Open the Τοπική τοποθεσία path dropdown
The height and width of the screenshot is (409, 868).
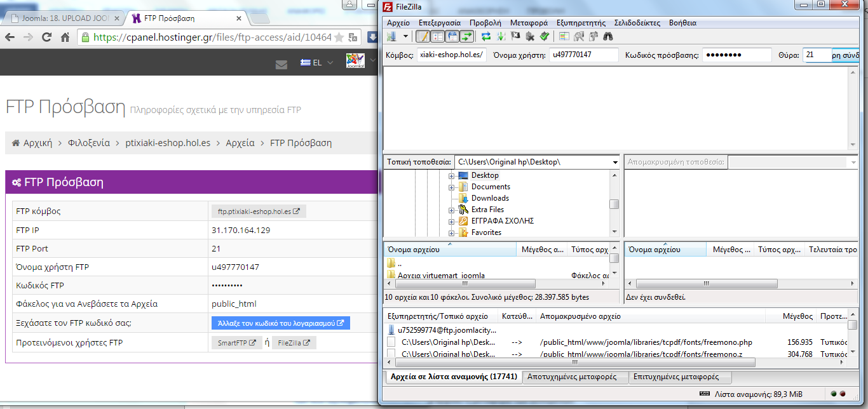tap(615, 162)
